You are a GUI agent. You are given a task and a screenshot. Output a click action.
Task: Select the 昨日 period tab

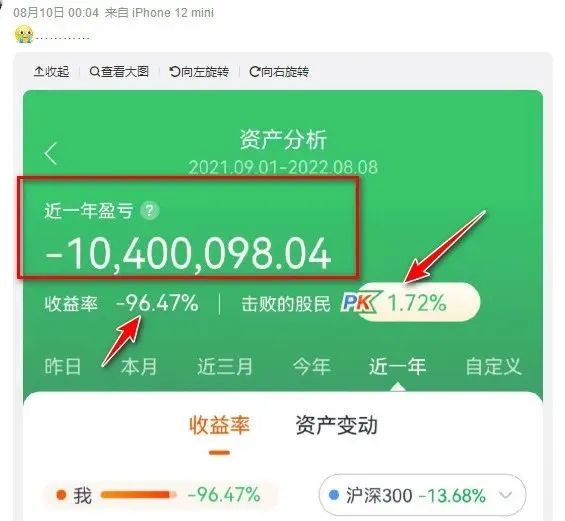pos(63,367)
